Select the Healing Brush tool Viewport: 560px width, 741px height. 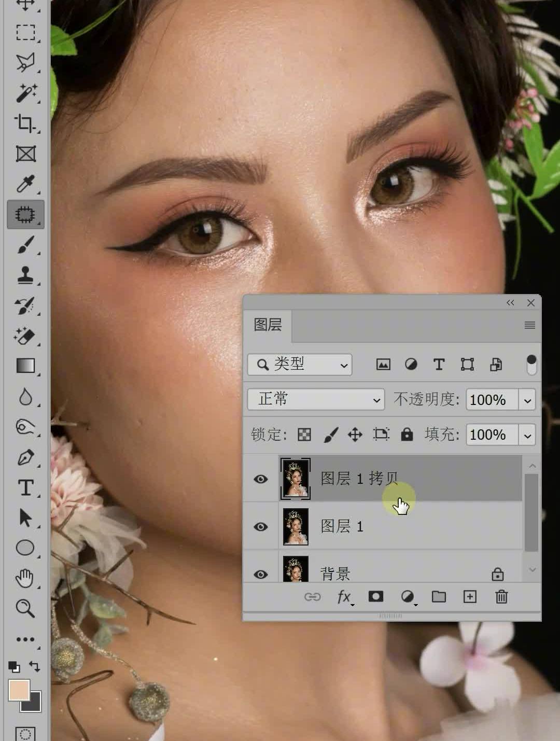(x=25, y=214)
